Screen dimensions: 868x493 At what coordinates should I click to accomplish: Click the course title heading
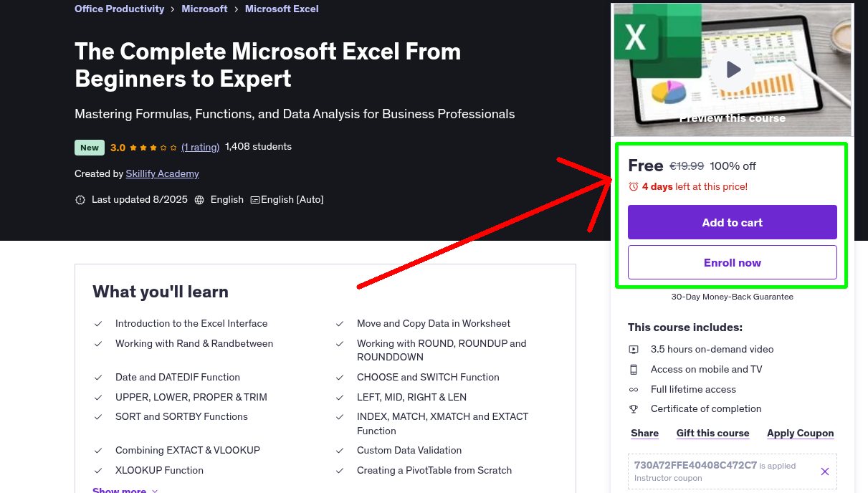tap(268, 64)
